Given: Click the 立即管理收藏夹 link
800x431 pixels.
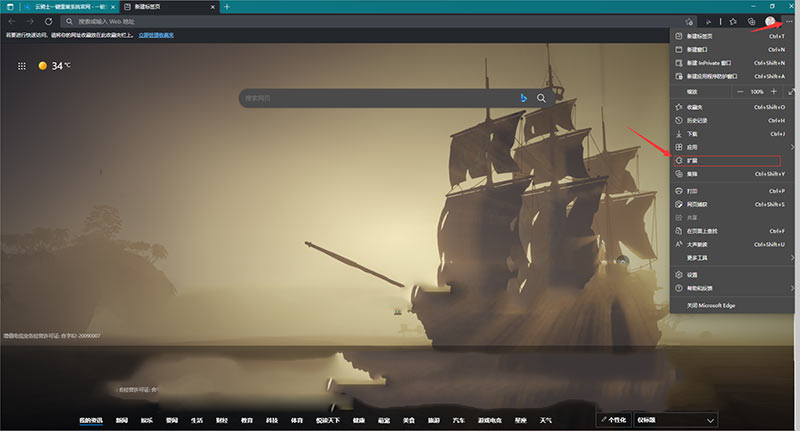Looking at the screenshot, I should click(x=156, y=35).
